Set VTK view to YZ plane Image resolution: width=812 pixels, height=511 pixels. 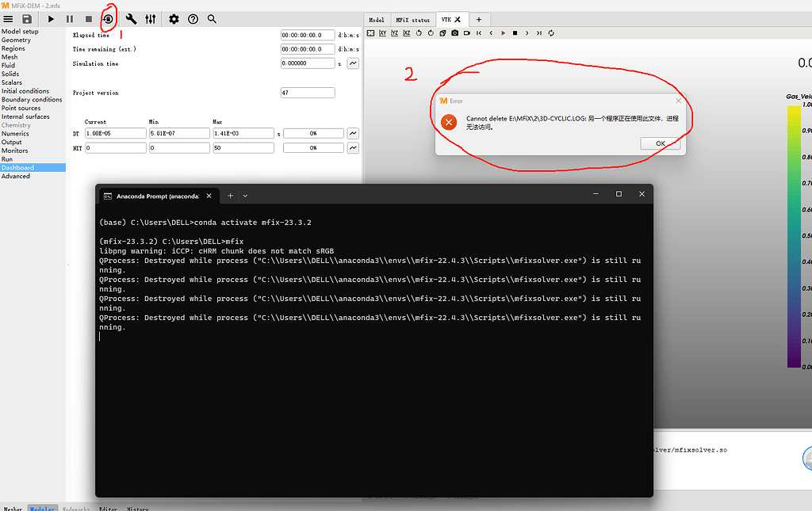[395, 33]
